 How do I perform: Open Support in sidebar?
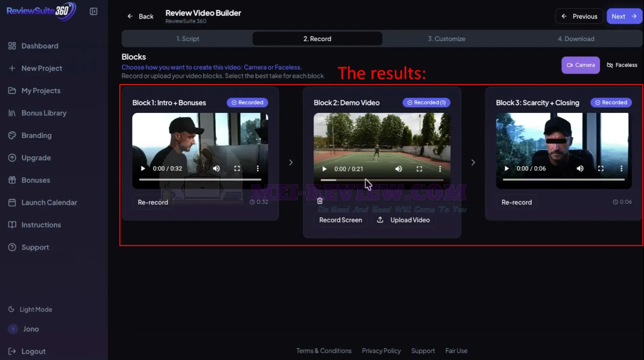[x=29, y=247]
